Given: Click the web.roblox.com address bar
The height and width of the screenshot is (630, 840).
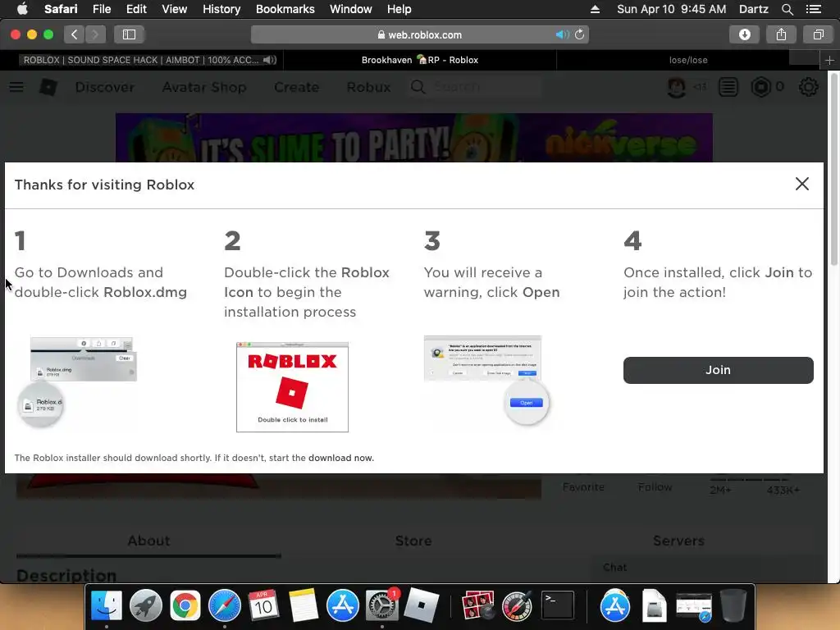Looking at the screenshot, I should pos(419,34).
